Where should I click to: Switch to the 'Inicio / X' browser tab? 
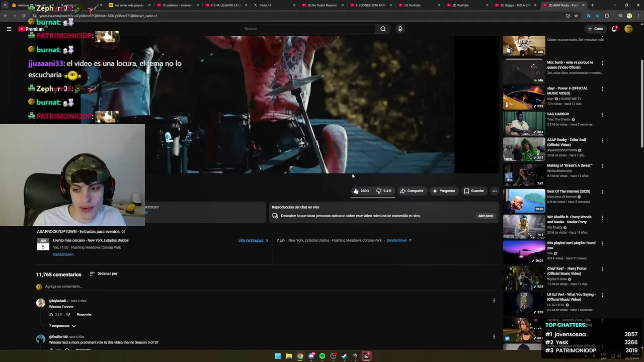[274, 5]
